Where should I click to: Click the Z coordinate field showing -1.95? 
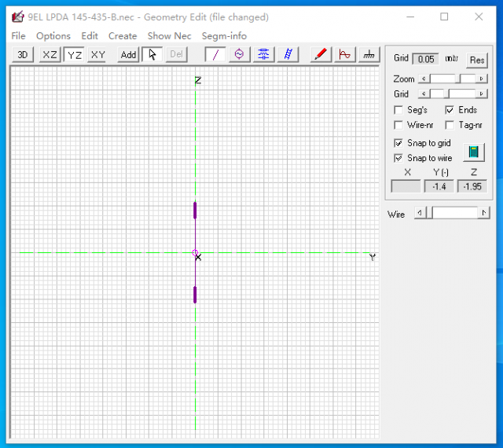point(472,186)
